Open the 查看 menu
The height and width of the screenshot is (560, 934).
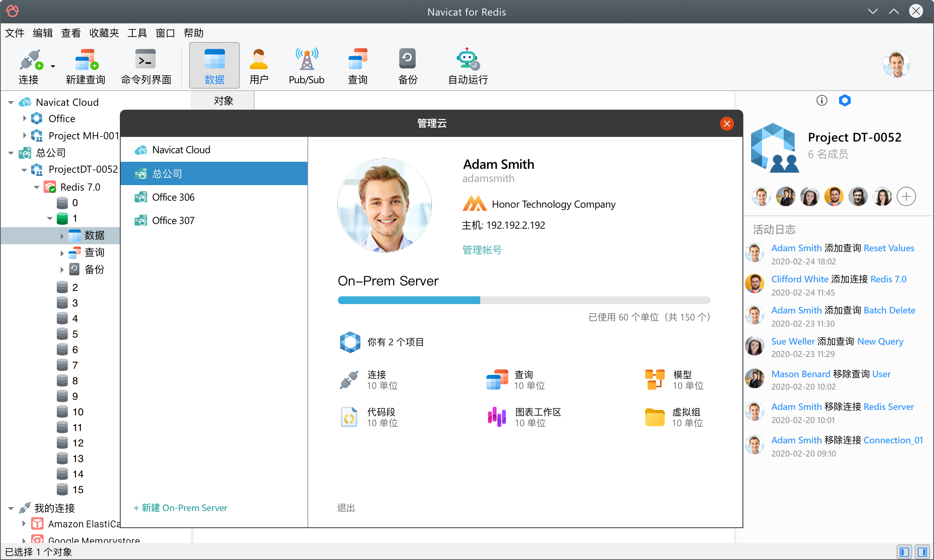71,33
